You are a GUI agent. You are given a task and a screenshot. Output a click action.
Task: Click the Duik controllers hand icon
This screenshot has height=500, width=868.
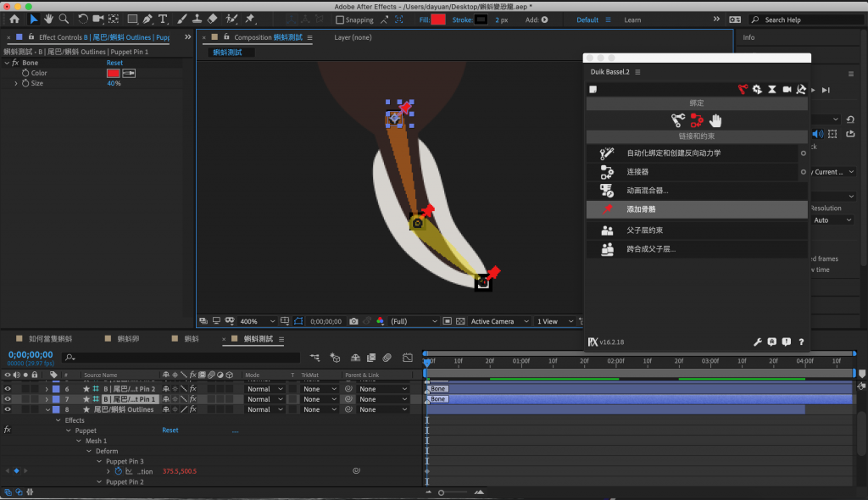715,119
